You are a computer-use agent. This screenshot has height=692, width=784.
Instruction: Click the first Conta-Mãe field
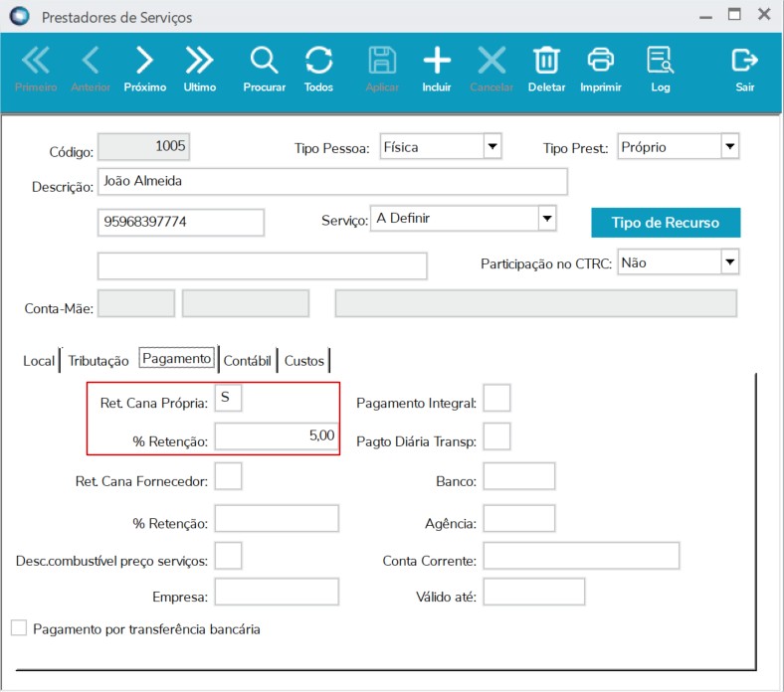[x=136, y=303]
